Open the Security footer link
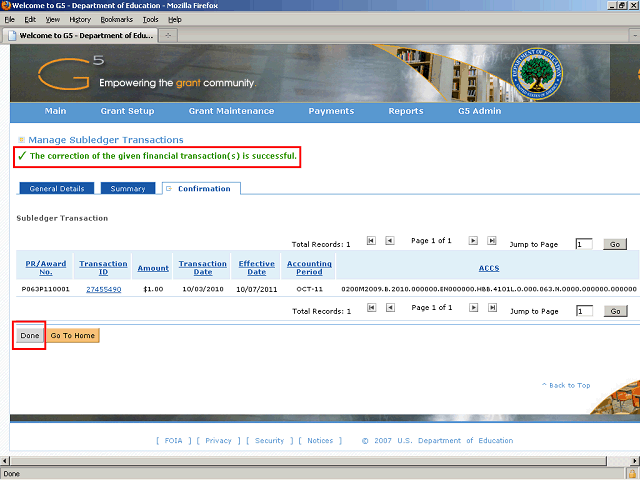640x480 pixels. coord(269,440)
